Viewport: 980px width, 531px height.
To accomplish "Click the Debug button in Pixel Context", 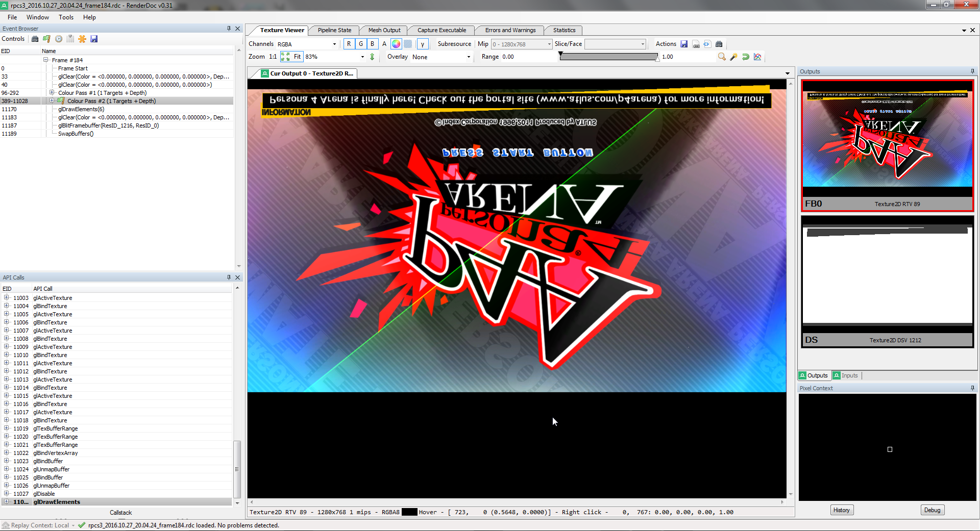I will pos(932,510).
